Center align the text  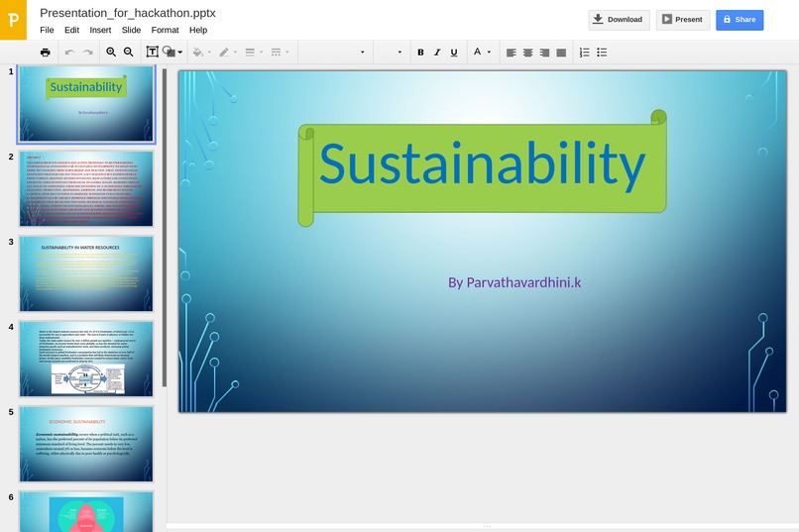coord(528,53)
